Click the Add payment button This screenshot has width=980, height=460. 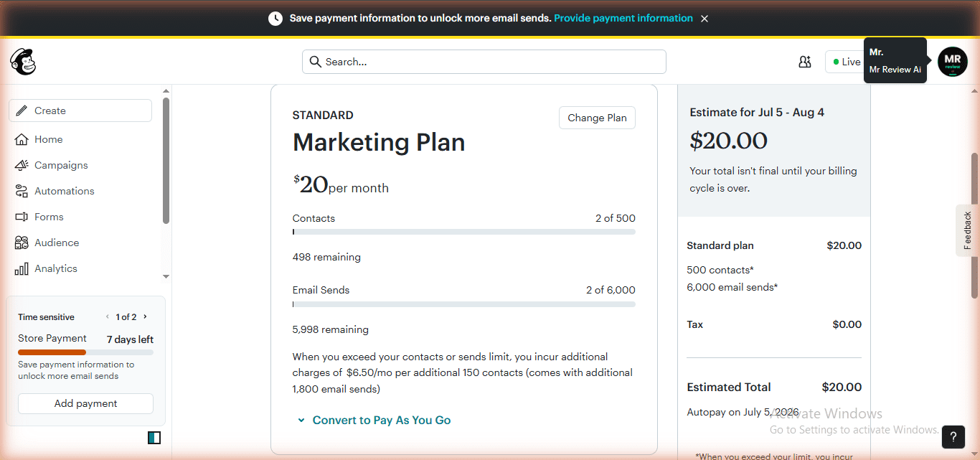tap(85, 403)
